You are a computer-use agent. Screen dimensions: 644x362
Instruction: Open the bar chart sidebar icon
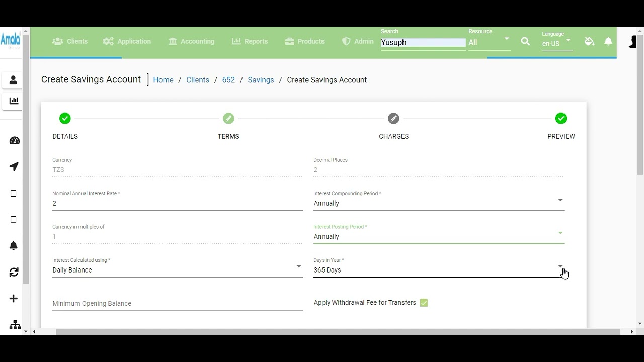pos(14,101)
